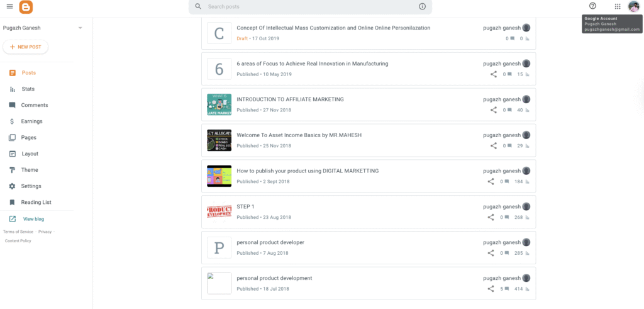The height and width of the screenshot is (309, 644).
Task: Open the Google Account avatar
Action: click(x=633, y=6)
